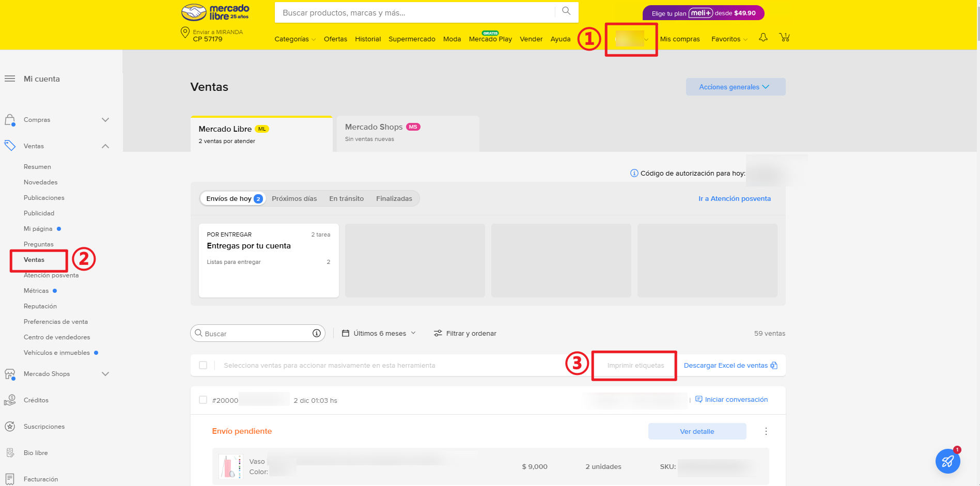The image size is (980, 486).
Task: Select the En tránsito tab
Action: click(347, 198)
